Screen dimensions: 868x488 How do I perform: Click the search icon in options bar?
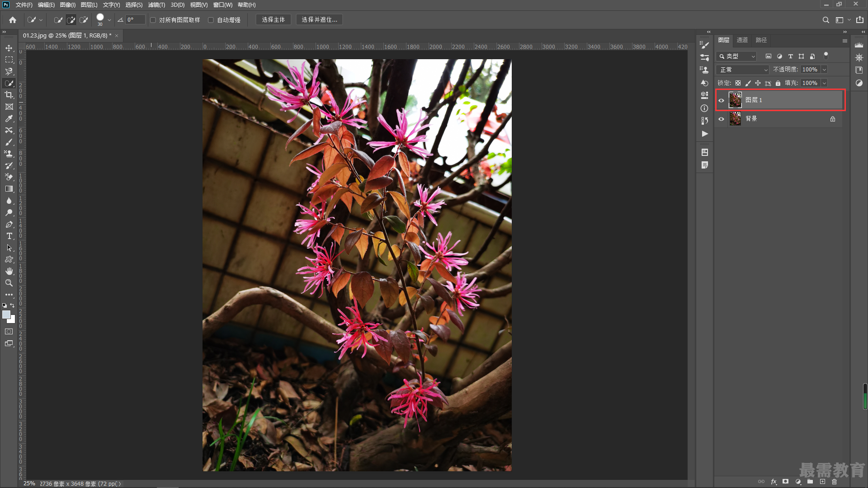pyautogui.click(x=826, y=20)
